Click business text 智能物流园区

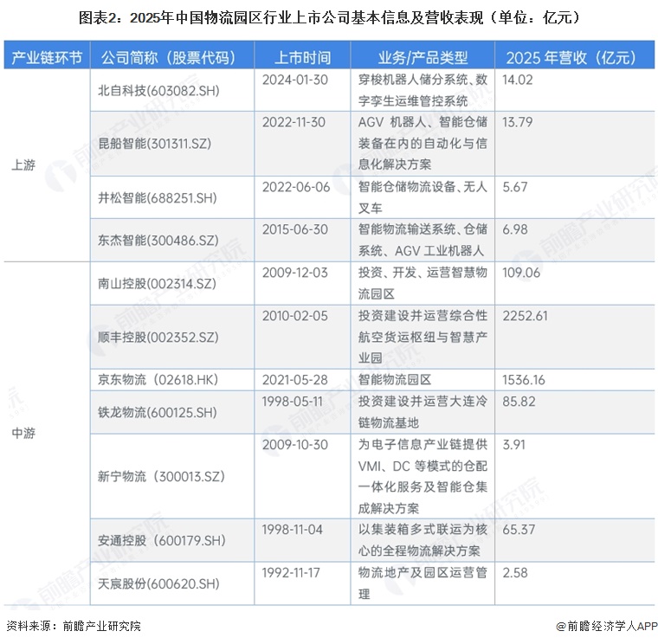(x=395, y=380)
